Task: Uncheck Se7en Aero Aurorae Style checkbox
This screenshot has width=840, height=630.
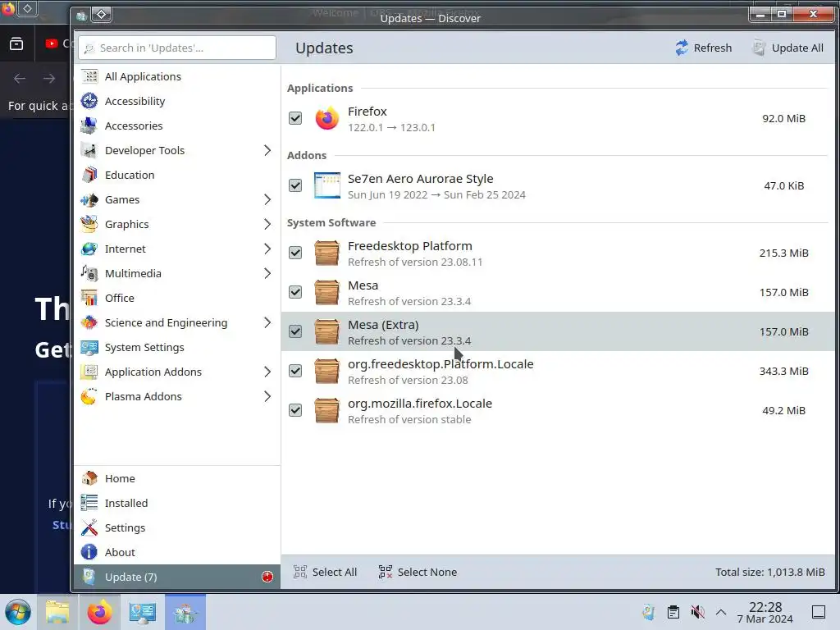Action: [295, 185]
